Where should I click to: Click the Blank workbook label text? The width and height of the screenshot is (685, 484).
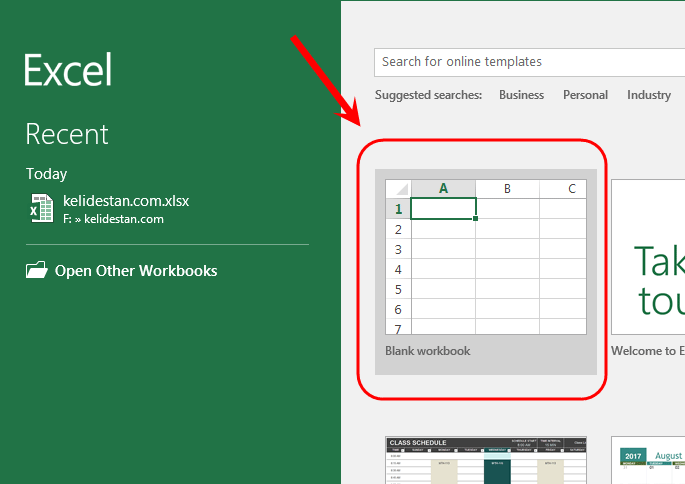[x=427, y=351]
